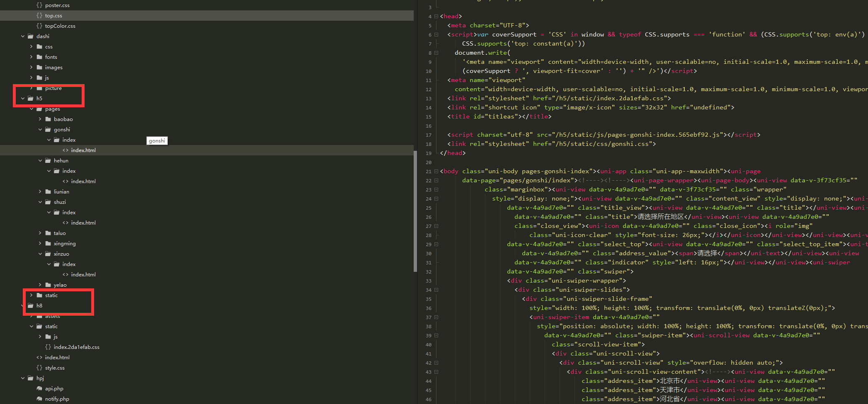Toggle the fold marker at line 27

pyautogui.click(x=436, y=226)
